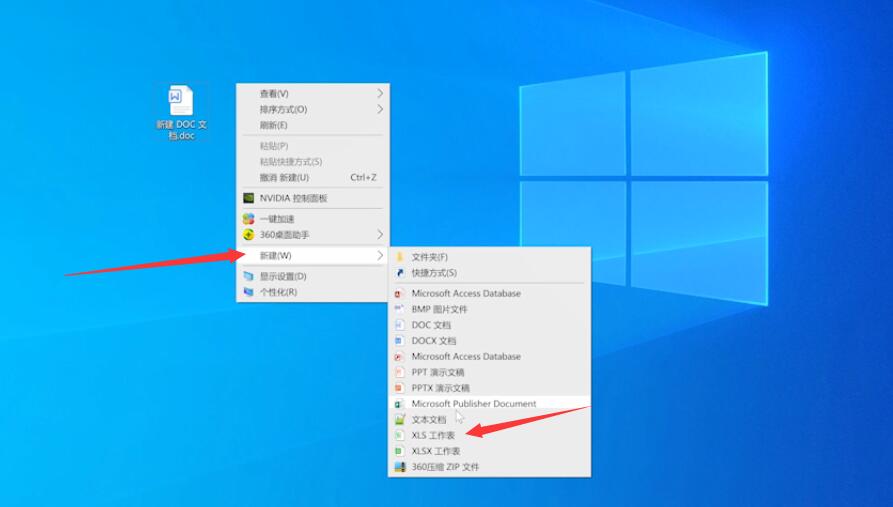Click the 粘贴(P) menu entry
The image size is (893, 507).
coord(312,146)
